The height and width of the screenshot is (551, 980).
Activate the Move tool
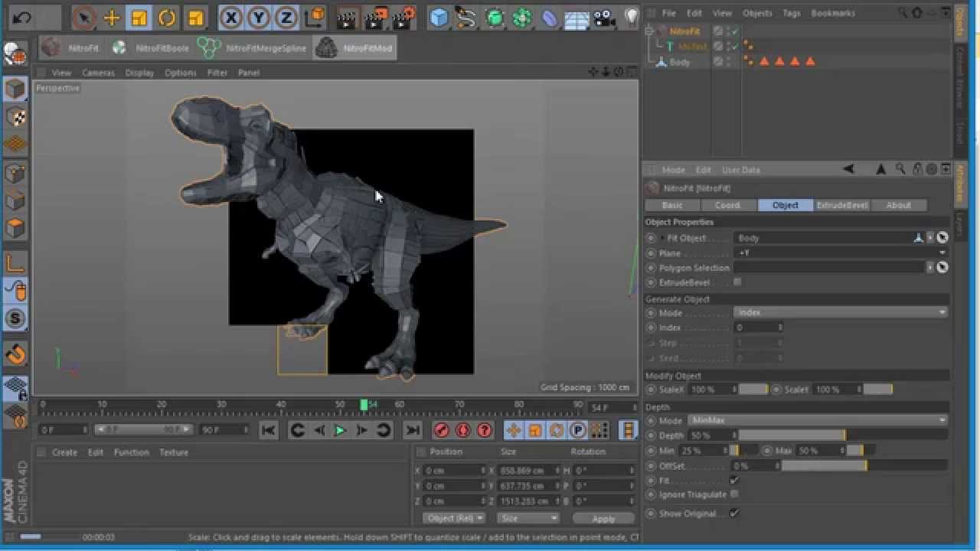pos(112,17)
